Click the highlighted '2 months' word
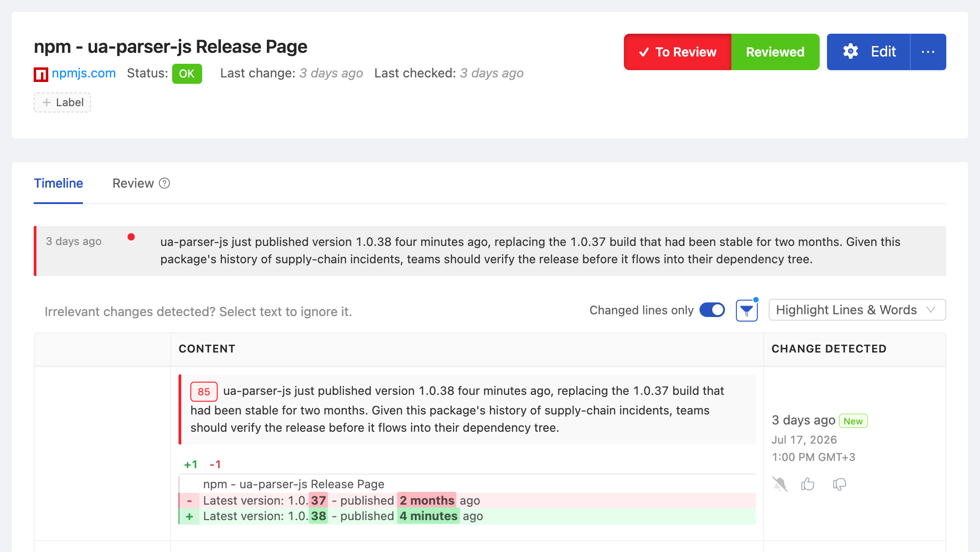This screenshot has height=552, width=980. click(x=427, y=501)
